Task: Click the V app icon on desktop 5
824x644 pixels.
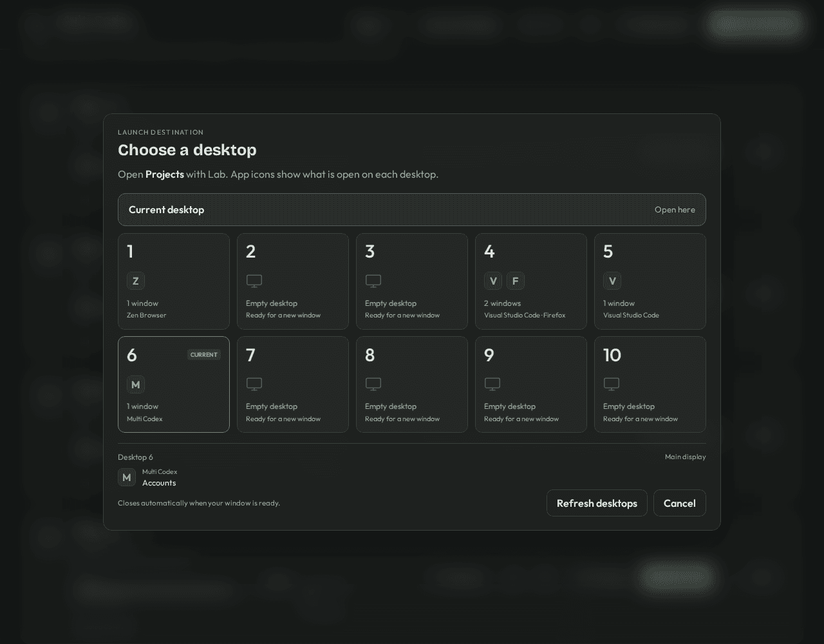Action: coord(612,281)
